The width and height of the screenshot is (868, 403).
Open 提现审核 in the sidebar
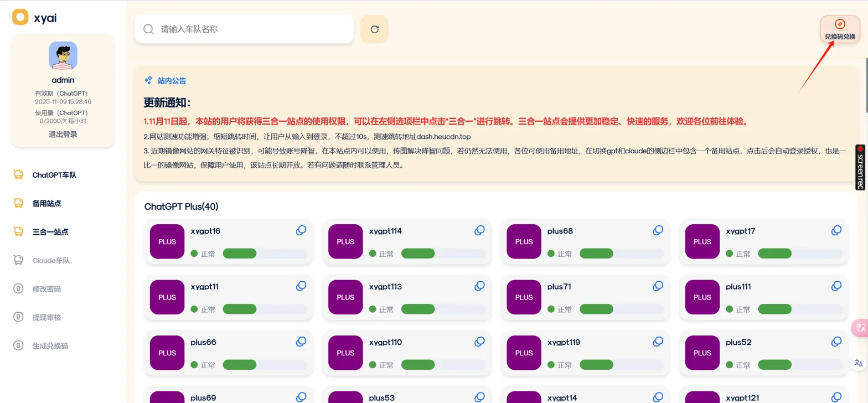46,317
